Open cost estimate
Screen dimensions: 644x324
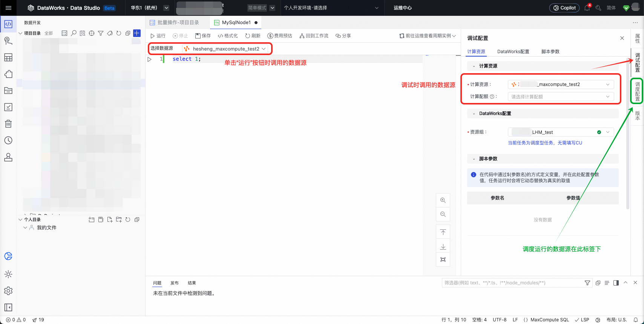click(x=280, y=36)
